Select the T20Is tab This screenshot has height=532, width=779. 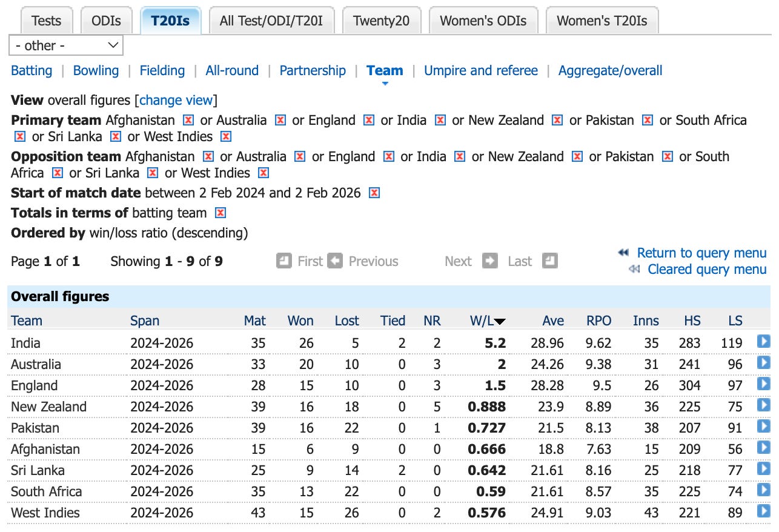pyautogui.click(x=171, y=21)
